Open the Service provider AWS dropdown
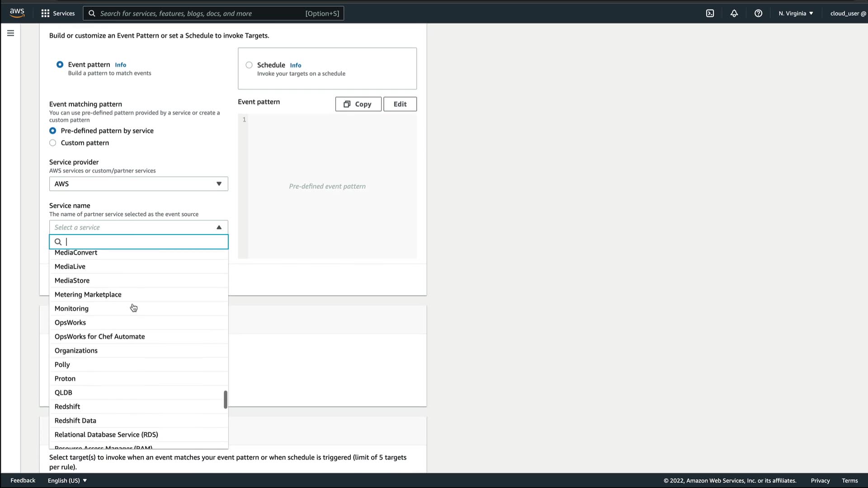 (x=138, y=184)
